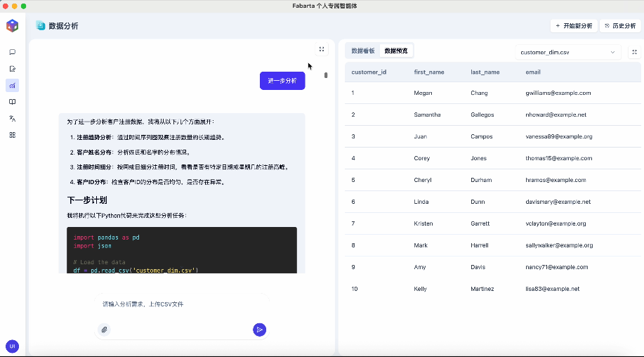Screen dimensions: 644x357
Task: Select cell Cheryl in table
Action: coord(423,180)
